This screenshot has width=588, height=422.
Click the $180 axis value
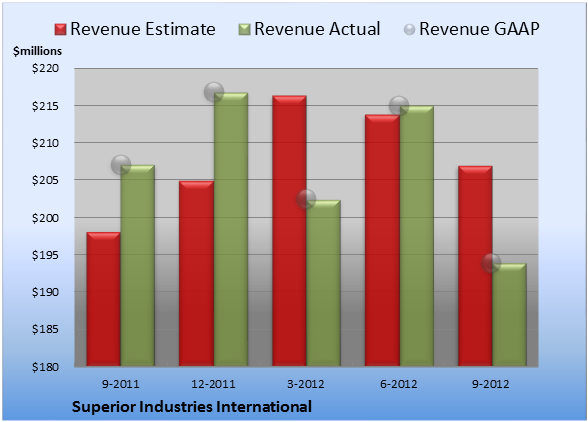(x=45, y=366)
